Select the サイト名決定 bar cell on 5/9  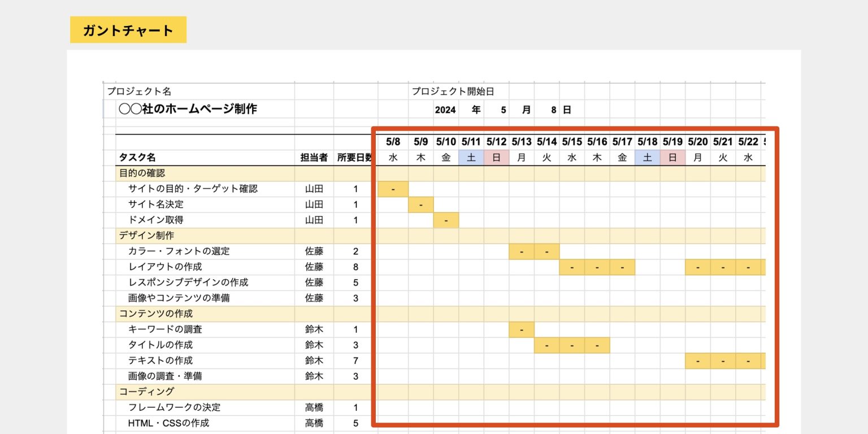click(421, 205)
